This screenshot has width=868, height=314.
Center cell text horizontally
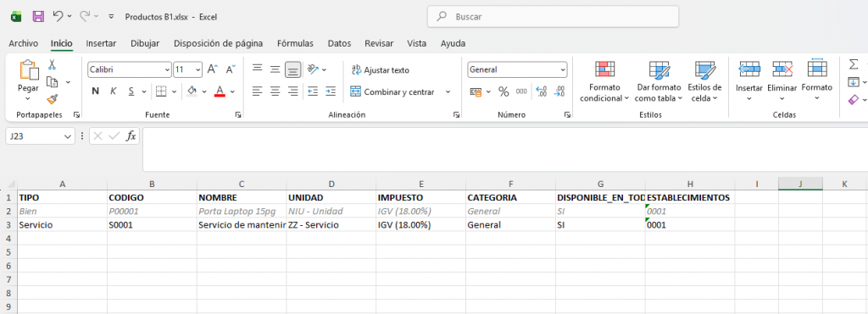point(275,91)
